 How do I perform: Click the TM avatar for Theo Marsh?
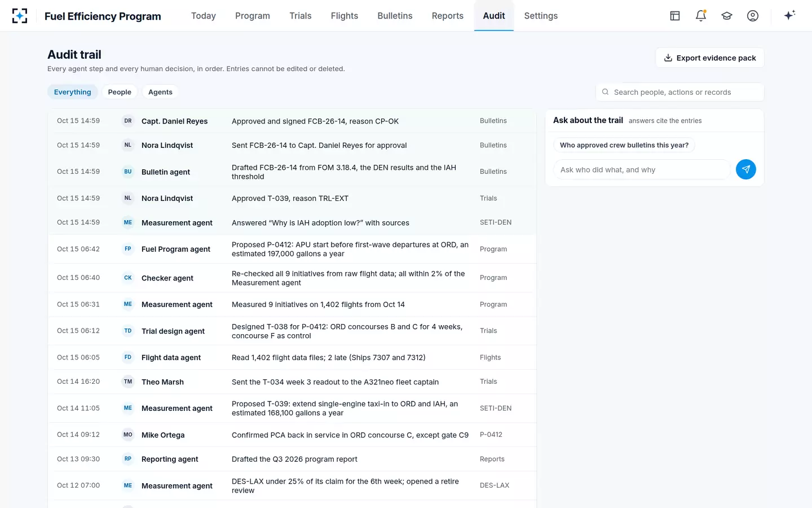pos(128,382)
